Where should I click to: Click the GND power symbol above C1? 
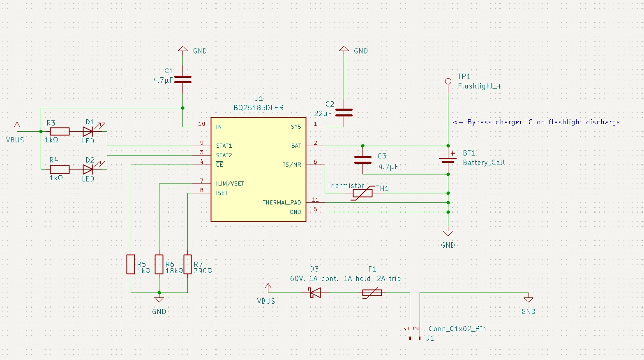click(x=183, y=49)
